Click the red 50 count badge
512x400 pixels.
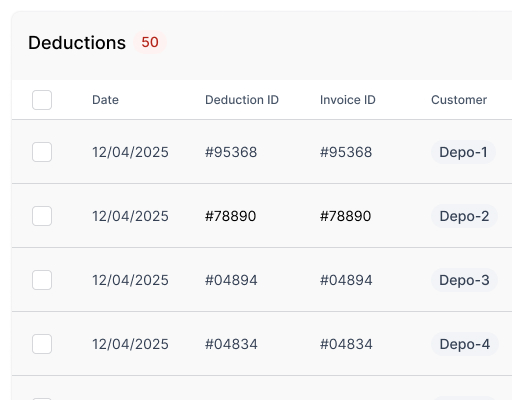click(x=150, y=42)
